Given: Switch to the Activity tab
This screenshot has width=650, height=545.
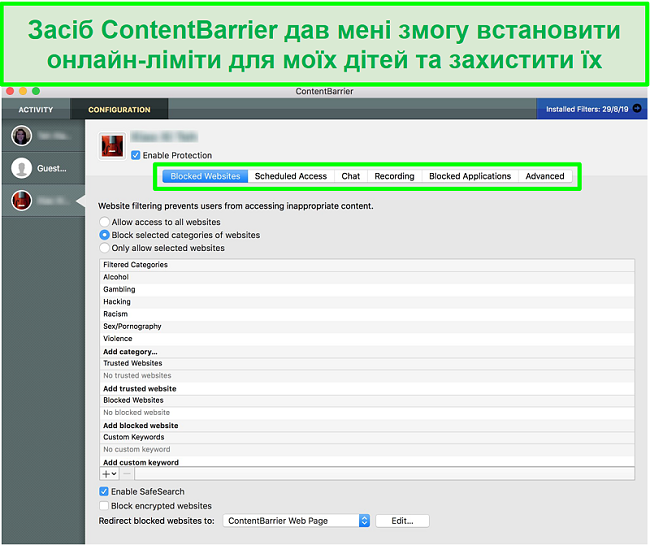Looking at the screenshot, I should click(36, 109).
